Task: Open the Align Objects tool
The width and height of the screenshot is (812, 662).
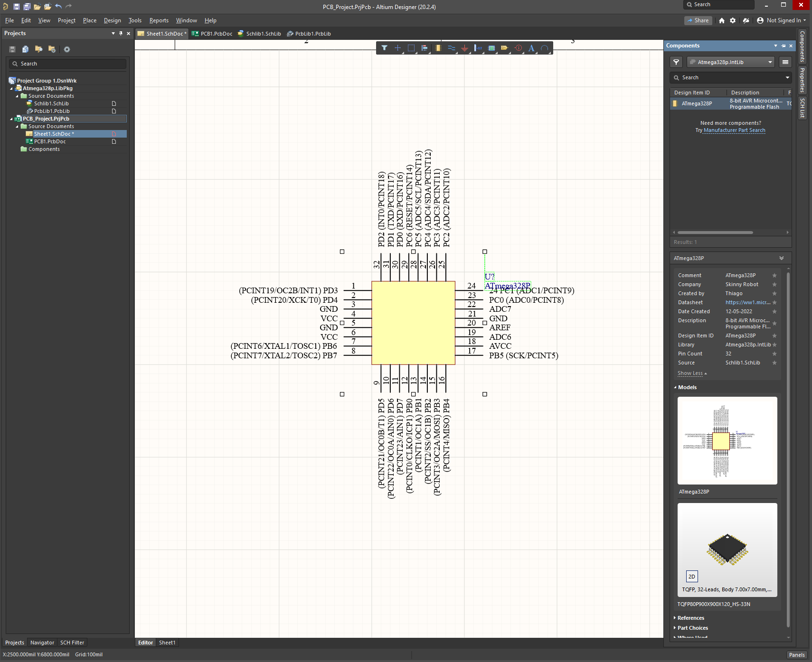Action: pos(425,48)
